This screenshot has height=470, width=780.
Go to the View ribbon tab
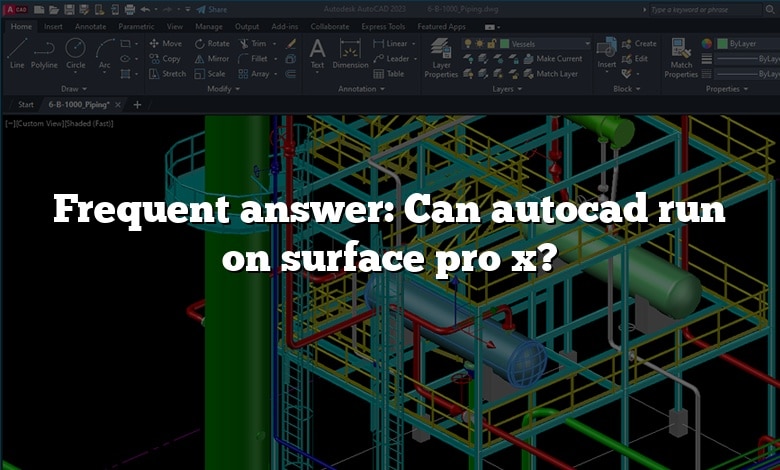tap(175, 26)
